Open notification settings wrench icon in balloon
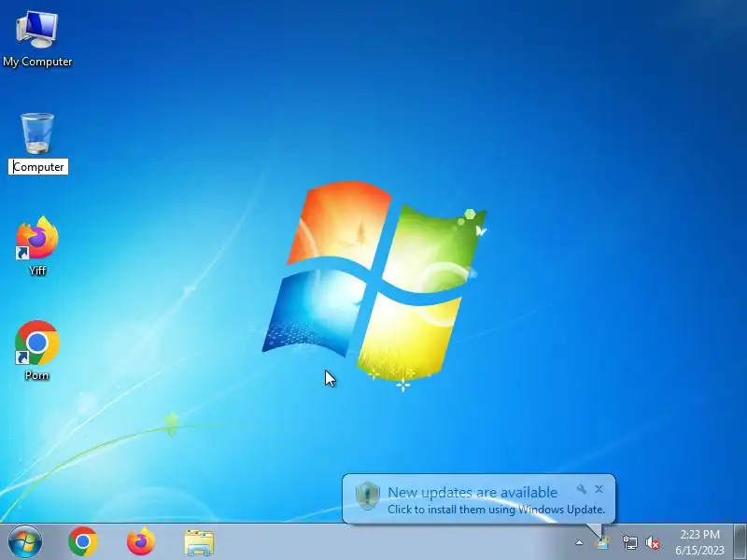Screen dimensions: 747x560 [x=581, y=489]
